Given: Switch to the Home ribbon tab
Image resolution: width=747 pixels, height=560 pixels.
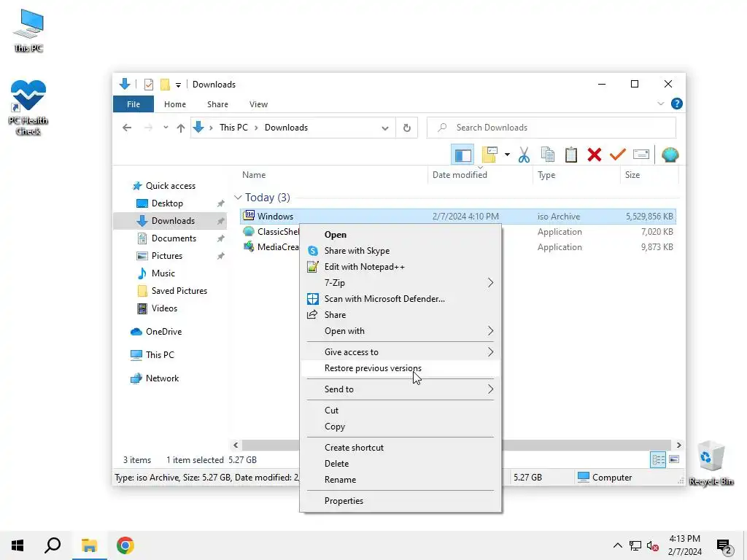Looking at the screenshot, I should [175, 104].
